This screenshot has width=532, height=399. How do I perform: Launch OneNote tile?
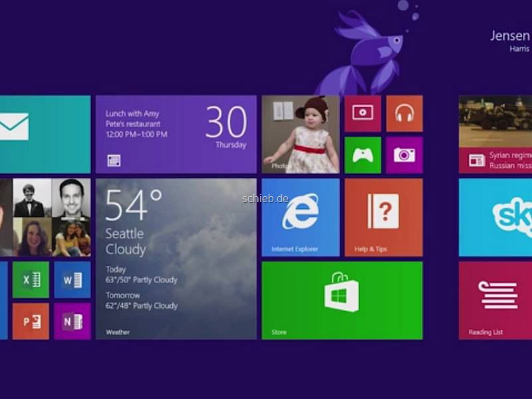coord(72,321)
